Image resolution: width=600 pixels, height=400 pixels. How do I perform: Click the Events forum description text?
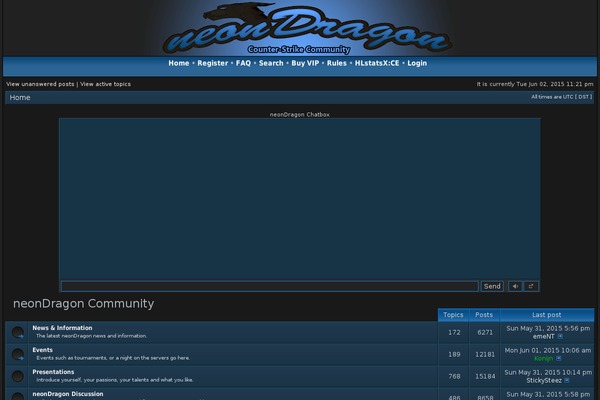(x=113, y=358)
